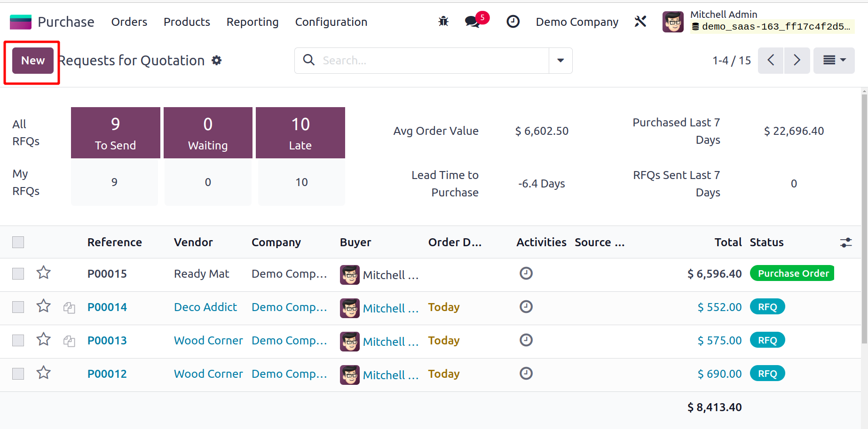Screen dimensions: 868x429
Task: Open the list view switcher dropdown
Action: tap(834, 61)
